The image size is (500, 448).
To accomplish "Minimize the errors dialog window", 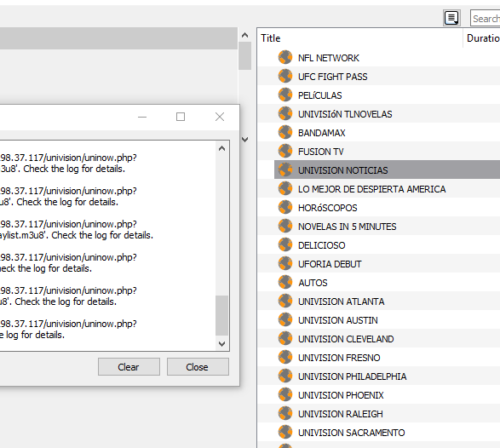I will click(x=142, y=117).
